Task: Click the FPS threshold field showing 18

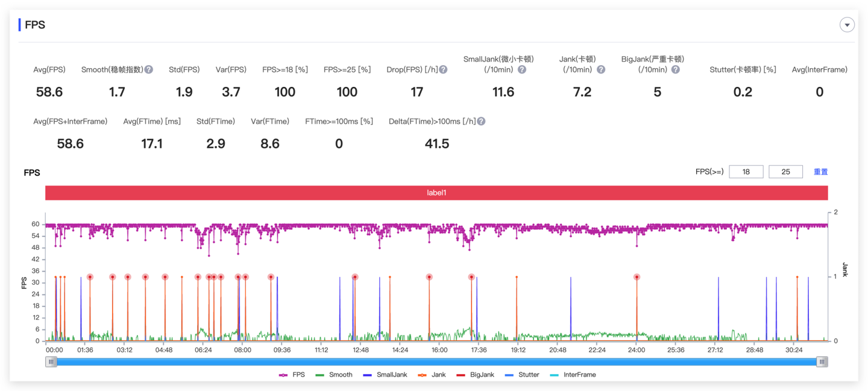Action: tap(746, 172)
